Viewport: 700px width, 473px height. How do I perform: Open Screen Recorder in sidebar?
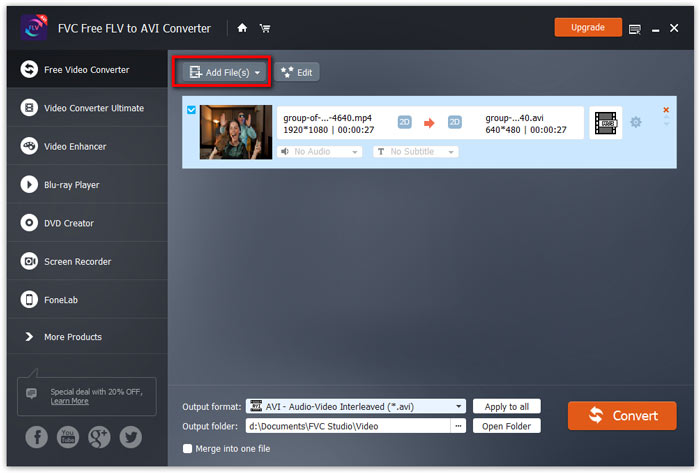[x=87, y=261]
